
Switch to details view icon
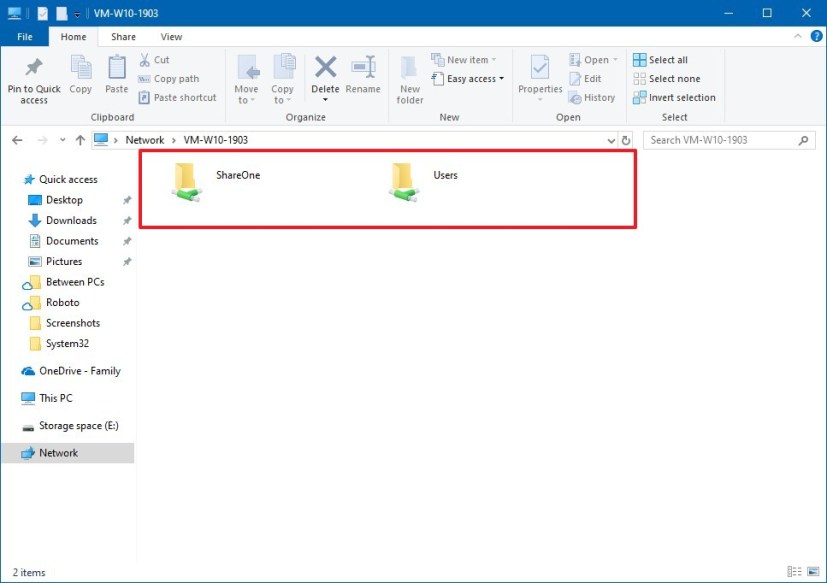click(794, 571)
